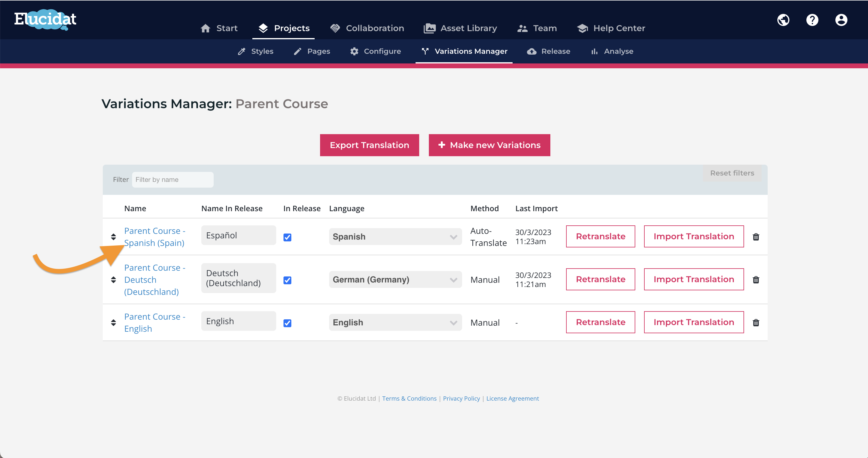The width and height of the screenshot is (868, 458).
Task: Click the Team people icon
Action: (x=522, y=29)
